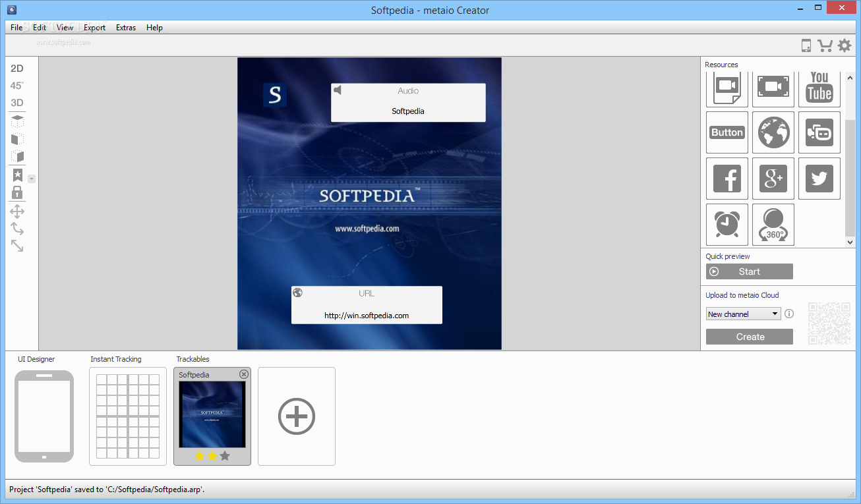The width and height of the screenshot is (861, 504).
Task: Click the Resources scrollbar up arrow
Action: coord(850,76)
